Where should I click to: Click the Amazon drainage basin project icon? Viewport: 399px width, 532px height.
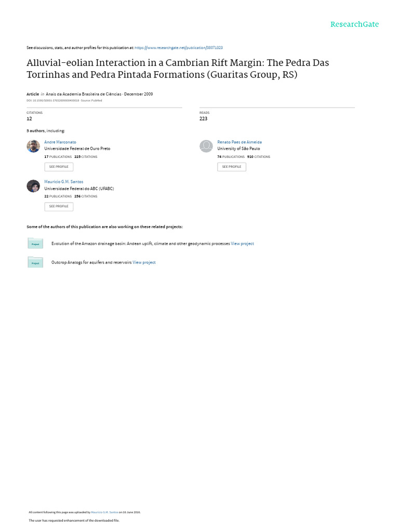35,243
